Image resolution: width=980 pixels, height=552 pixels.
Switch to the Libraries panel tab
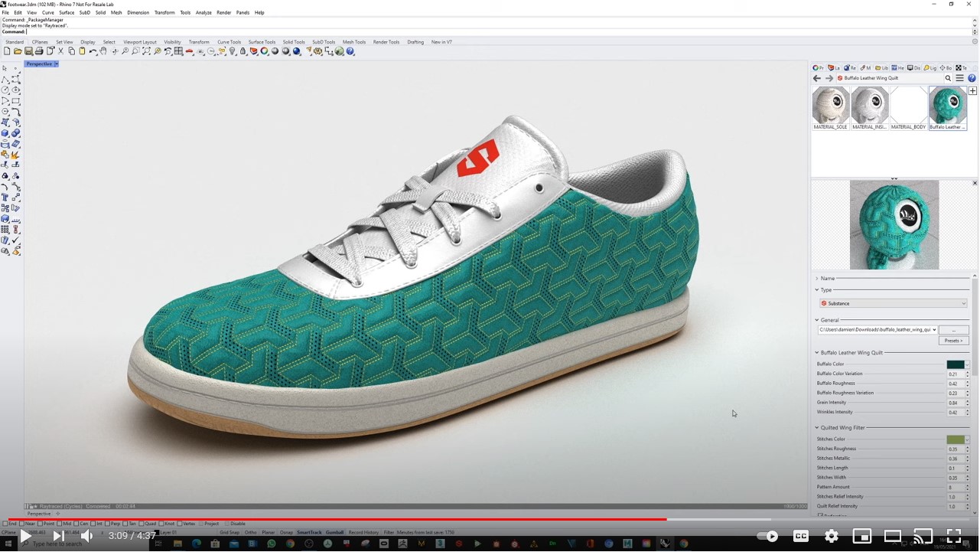click(881, 68)
